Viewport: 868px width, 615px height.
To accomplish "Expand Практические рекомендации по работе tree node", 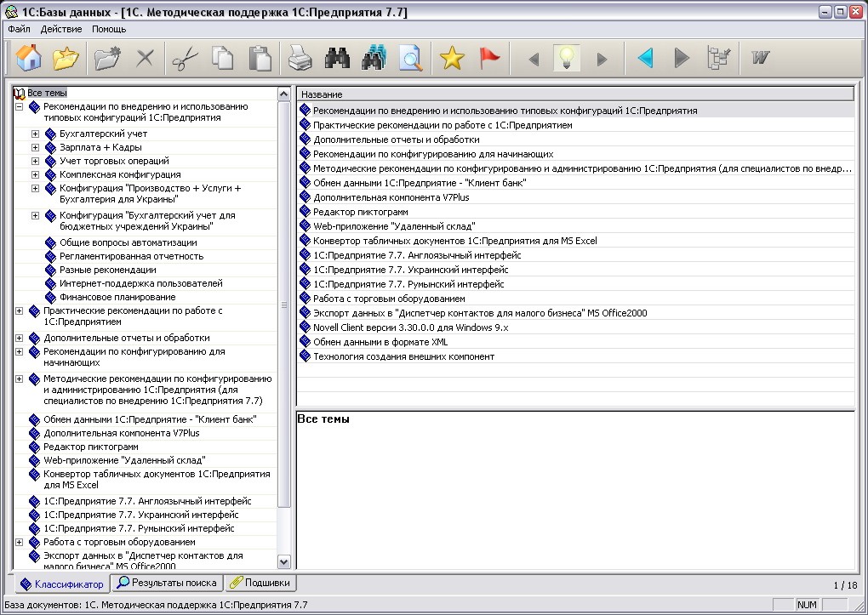I will point(20,311).
